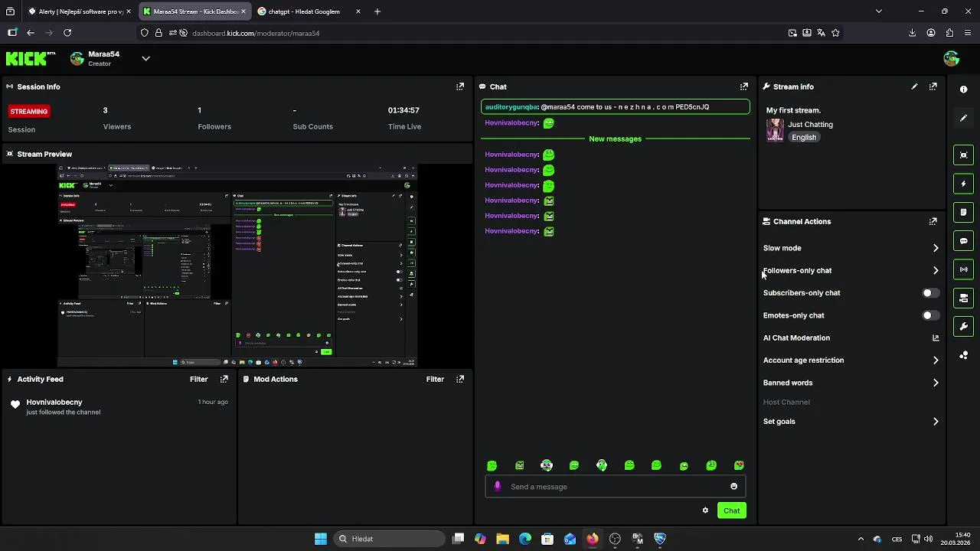
Task: Open Firefox downloads icon
Action: (912, 33)
